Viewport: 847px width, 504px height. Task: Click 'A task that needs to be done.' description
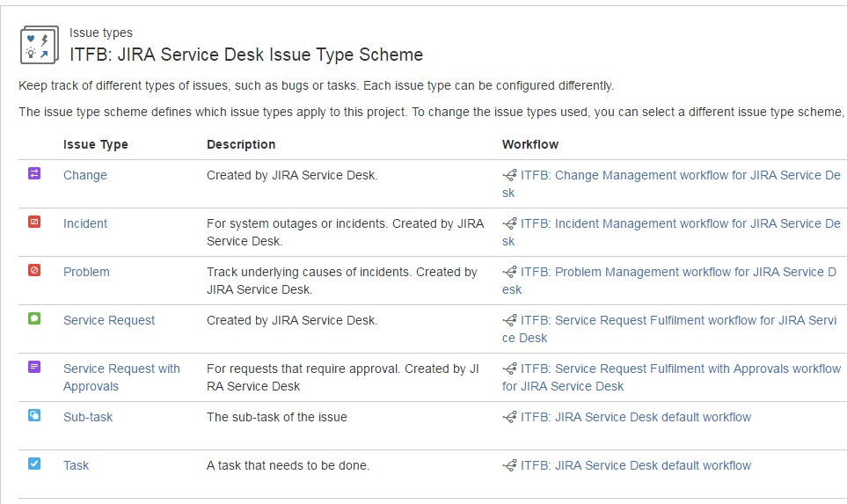(x=288, y=465)
